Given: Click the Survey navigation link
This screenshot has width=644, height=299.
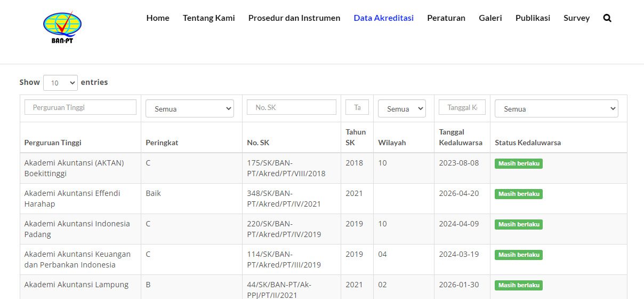Looking at the screenshot, I should 576,18.
